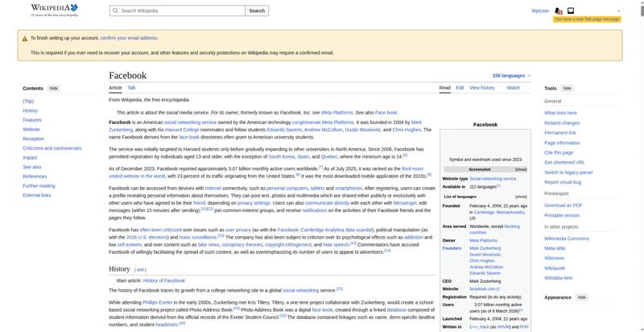Jump to History in contents sidebar
The width and height of the screenshot is (644, 332).
click(x=30, y=110)
